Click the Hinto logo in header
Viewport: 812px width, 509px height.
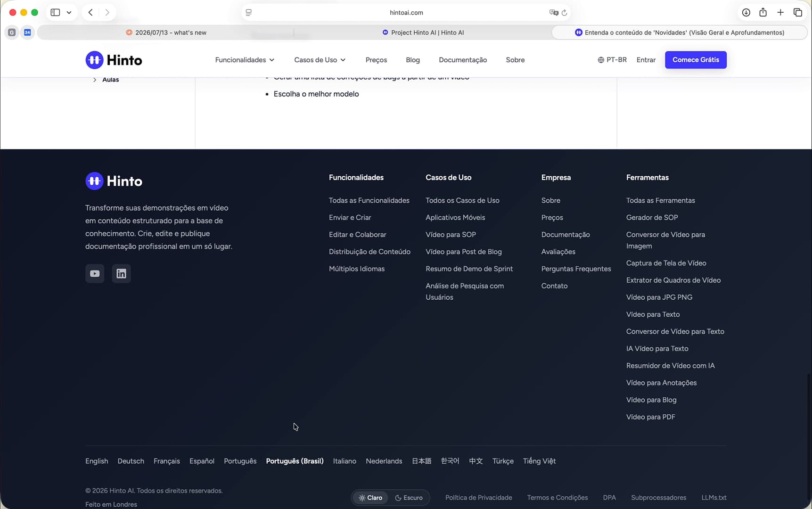click(114, 60)
